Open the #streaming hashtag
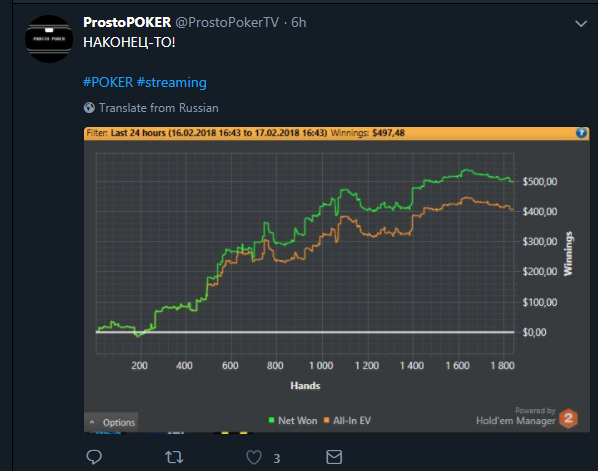The image size is (598, 471). [x=172, y=82]
